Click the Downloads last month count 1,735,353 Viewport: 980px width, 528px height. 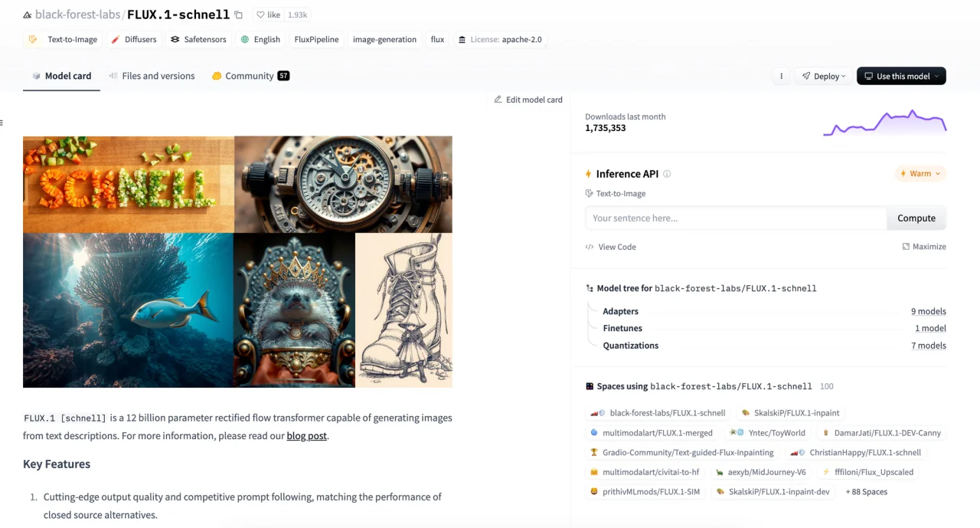(605, 128)
